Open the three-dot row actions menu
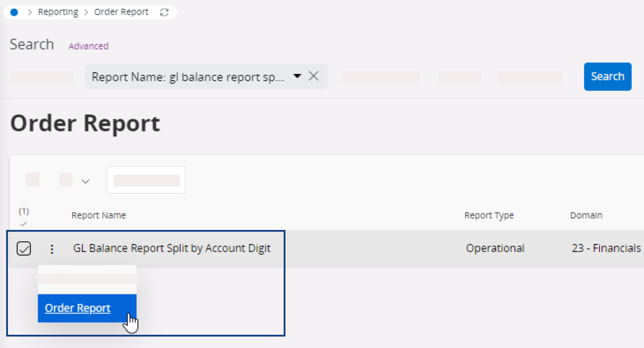The width and height of the screenshot is (644, 348). [x=52, y=249]
